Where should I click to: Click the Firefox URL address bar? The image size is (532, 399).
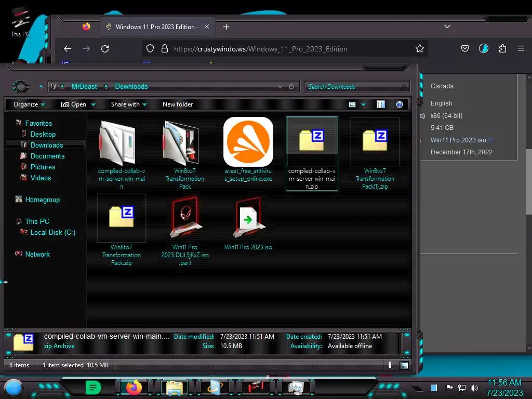[x=284, y=49]
